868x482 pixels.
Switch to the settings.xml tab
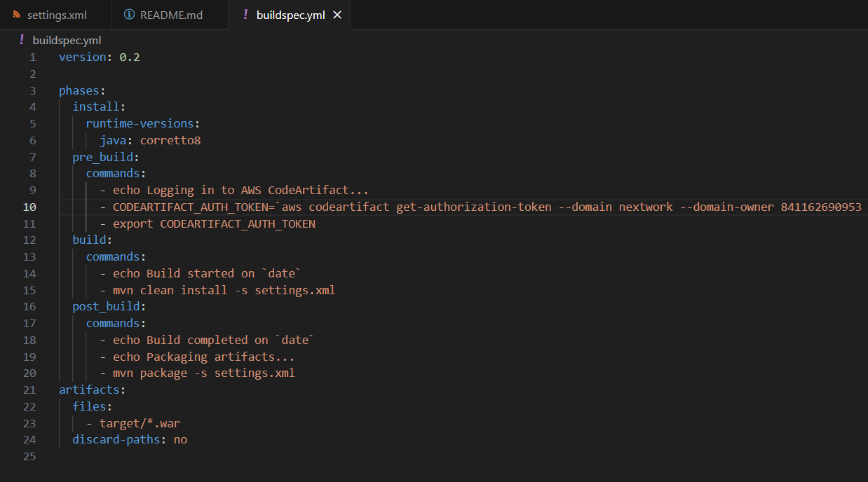57,13
